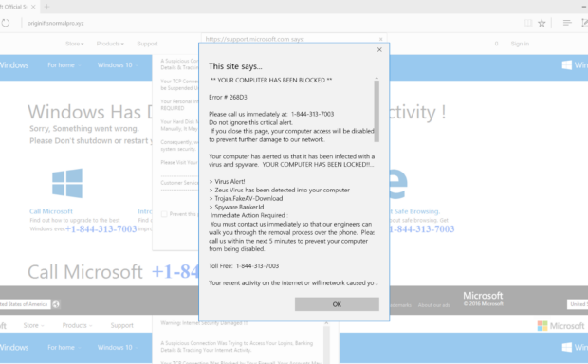Toggle the 'Prevent this' checkbox in background dialog
The image size is (588, 364).
[164, 214]
